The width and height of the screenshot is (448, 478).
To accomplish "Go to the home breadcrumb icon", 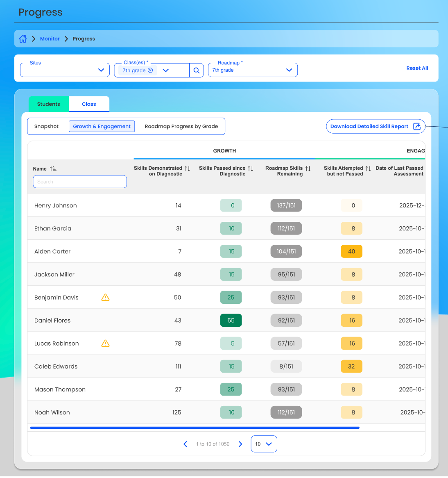I will click(x=23, y=39).
